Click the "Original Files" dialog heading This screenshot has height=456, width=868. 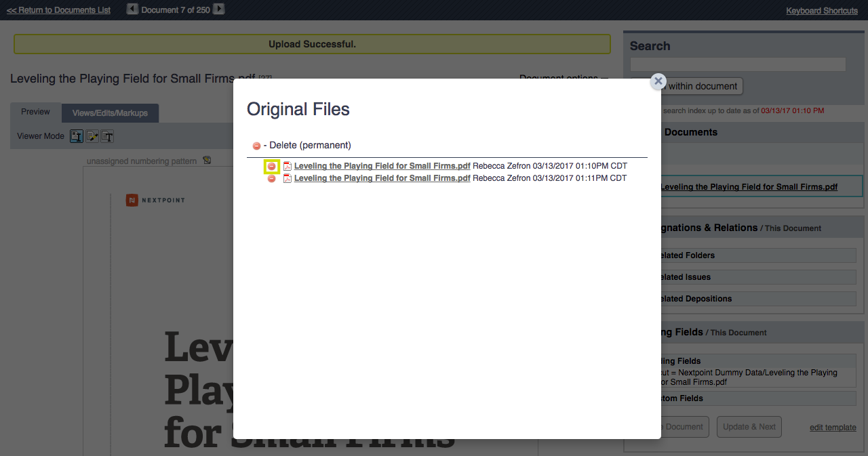click(298, 109)
